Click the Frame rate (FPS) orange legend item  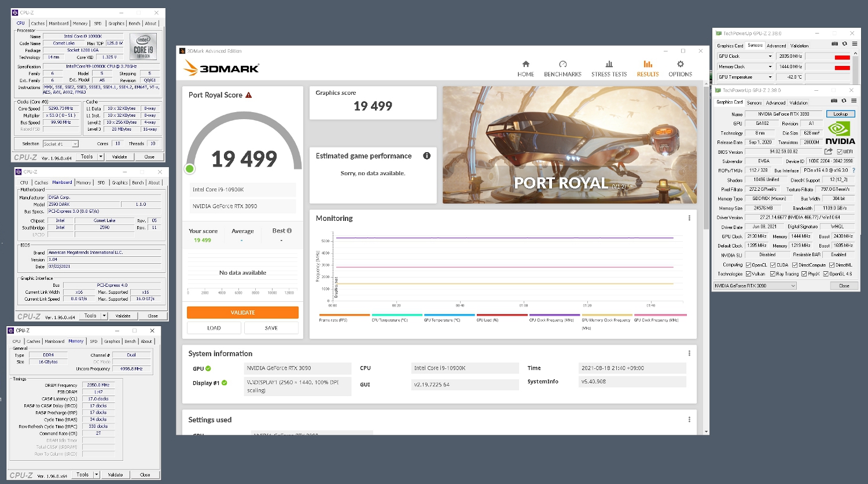344,317
